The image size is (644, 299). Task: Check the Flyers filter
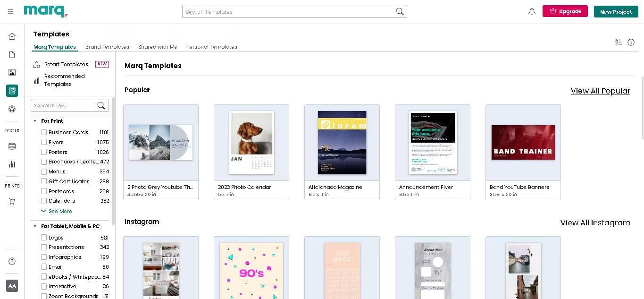pyautogui.click(x=44, y=142)
